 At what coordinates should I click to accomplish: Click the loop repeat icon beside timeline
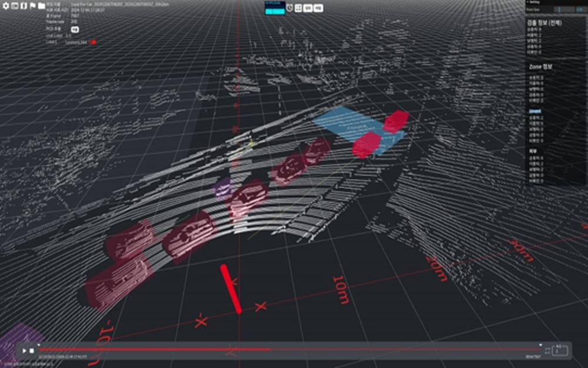click(x=547, y=350)
